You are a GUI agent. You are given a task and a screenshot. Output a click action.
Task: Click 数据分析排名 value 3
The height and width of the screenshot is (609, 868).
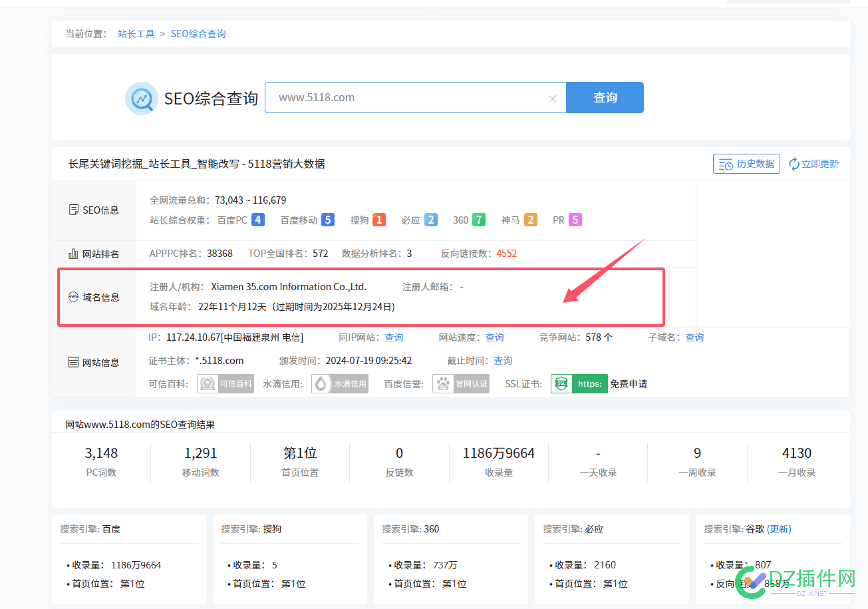[410, 254]
